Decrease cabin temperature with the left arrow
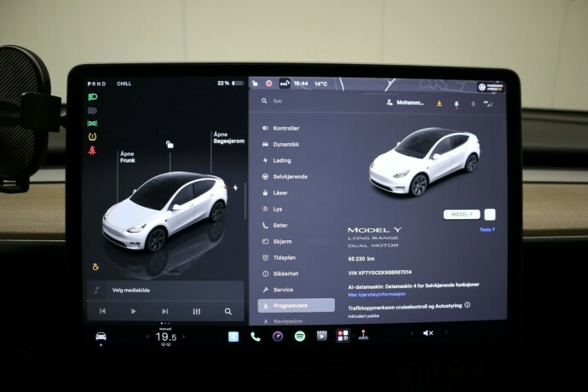Screen dimensions: 588x392 point(147,337)
